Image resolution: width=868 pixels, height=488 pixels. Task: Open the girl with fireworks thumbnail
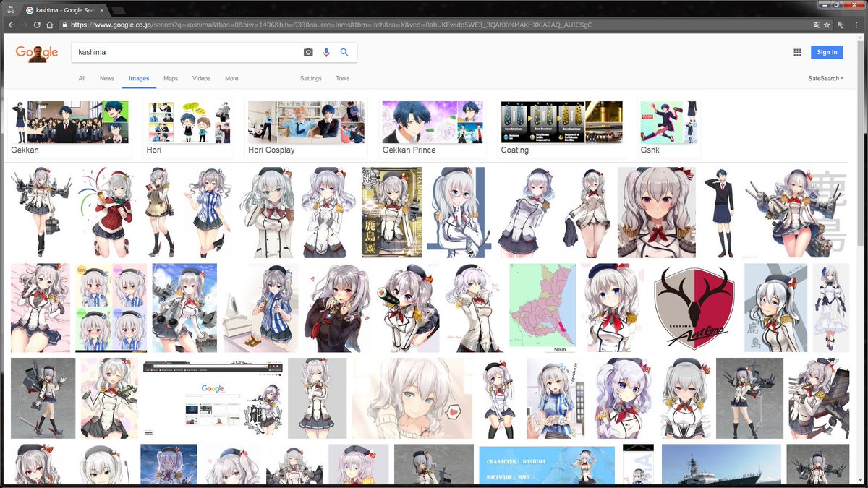(106, 213)
